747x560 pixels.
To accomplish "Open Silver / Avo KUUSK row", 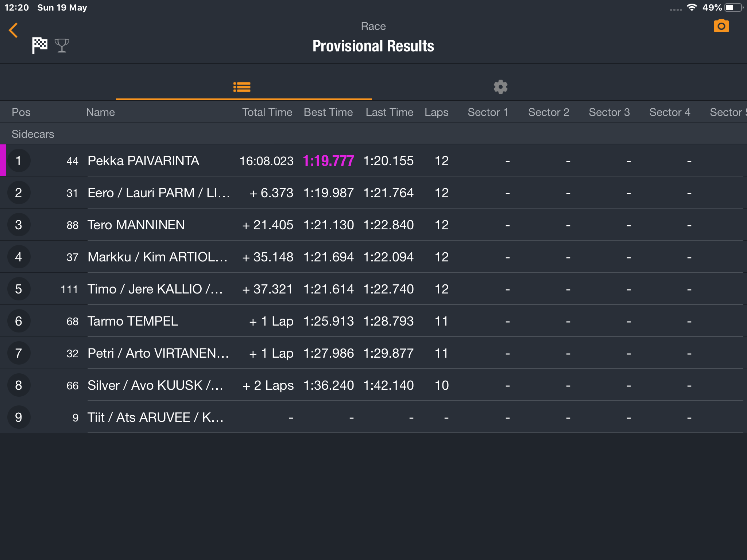I will pyautogui.click(x=373, y=385).
